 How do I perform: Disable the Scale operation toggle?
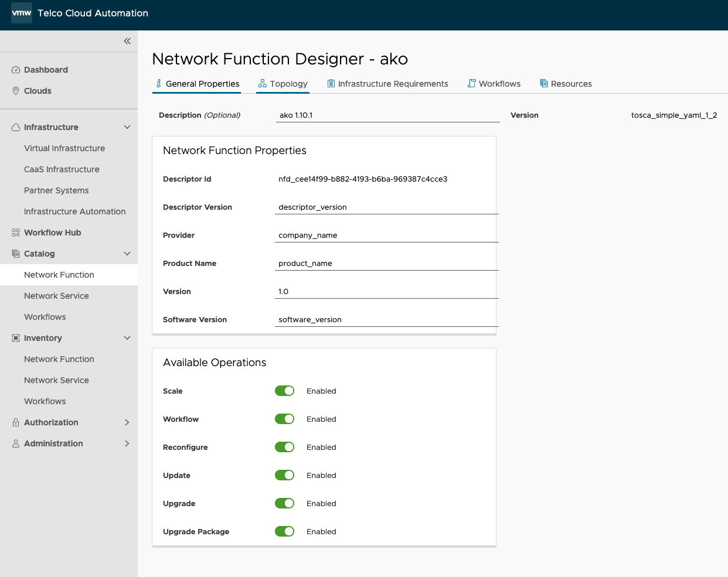[284, 391]
